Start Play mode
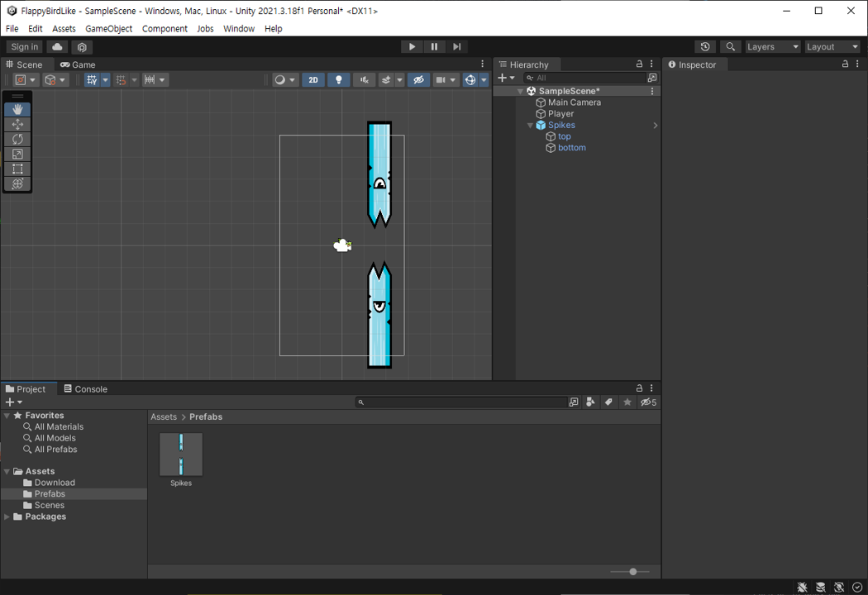868x595 pixels. 412,47
